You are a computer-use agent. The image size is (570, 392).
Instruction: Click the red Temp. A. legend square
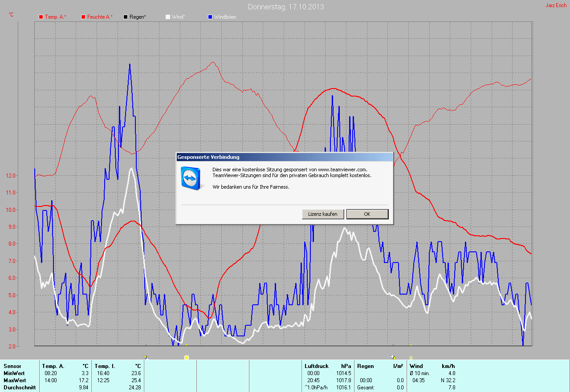point(41,17)
